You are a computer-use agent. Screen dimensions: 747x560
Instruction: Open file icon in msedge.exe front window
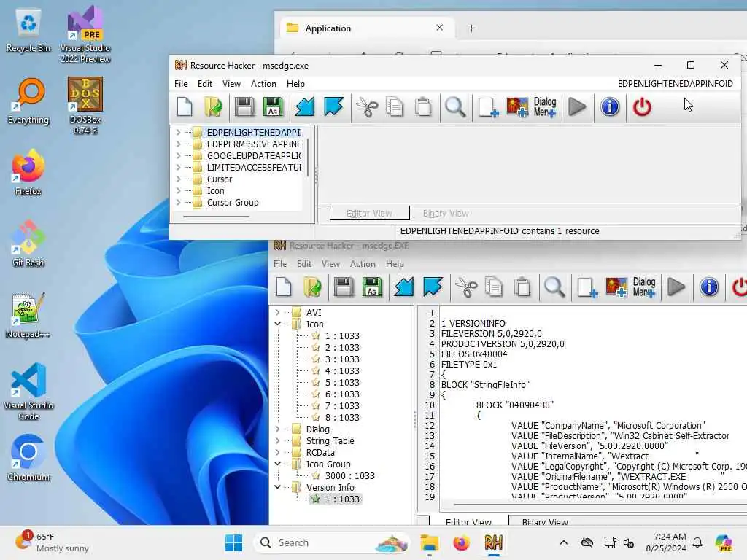(x=213, y=106)
